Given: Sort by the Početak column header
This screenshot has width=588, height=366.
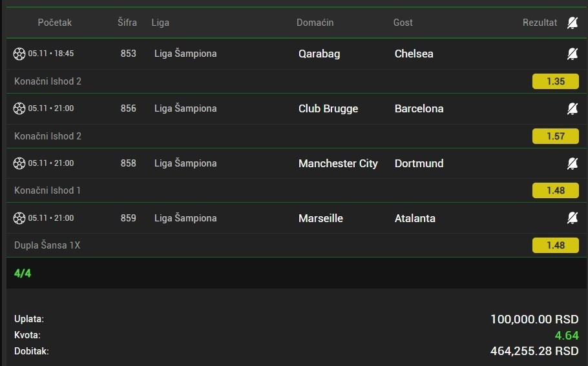Looking at the screenshot, I should pyautogui.click(x=55, y=23).
